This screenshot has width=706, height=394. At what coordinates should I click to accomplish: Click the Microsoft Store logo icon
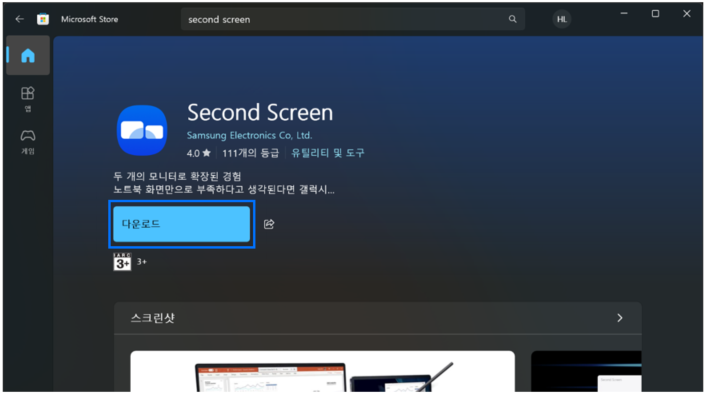click(43, 19)
